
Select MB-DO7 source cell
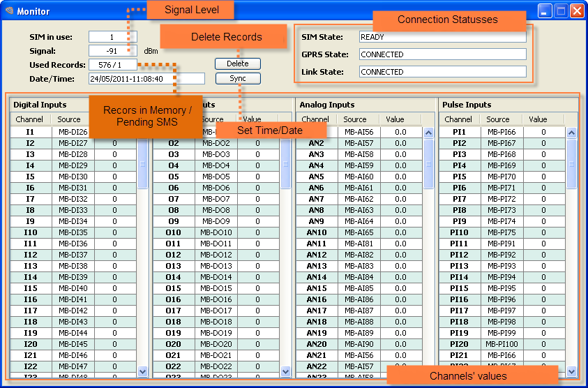coord(216,199)
